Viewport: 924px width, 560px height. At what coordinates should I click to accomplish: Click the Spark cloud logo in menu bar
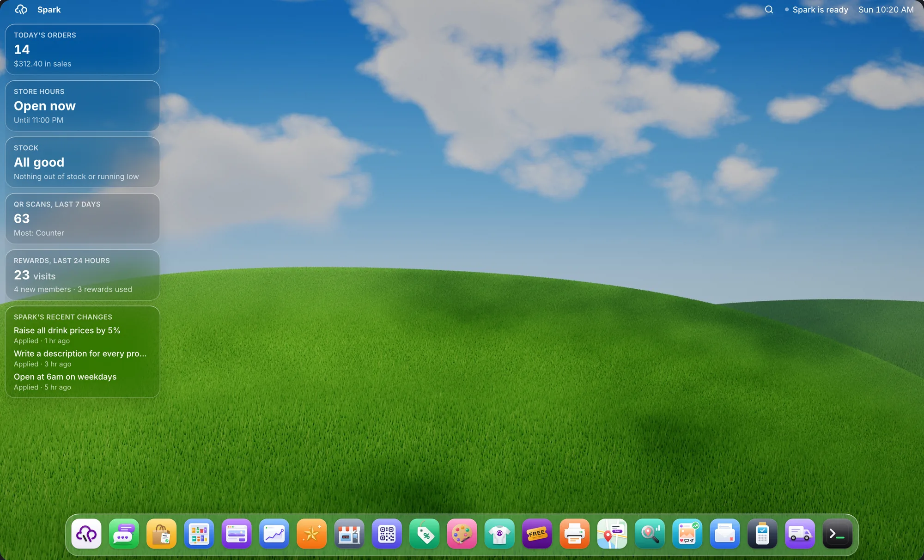tap(21, 9)
